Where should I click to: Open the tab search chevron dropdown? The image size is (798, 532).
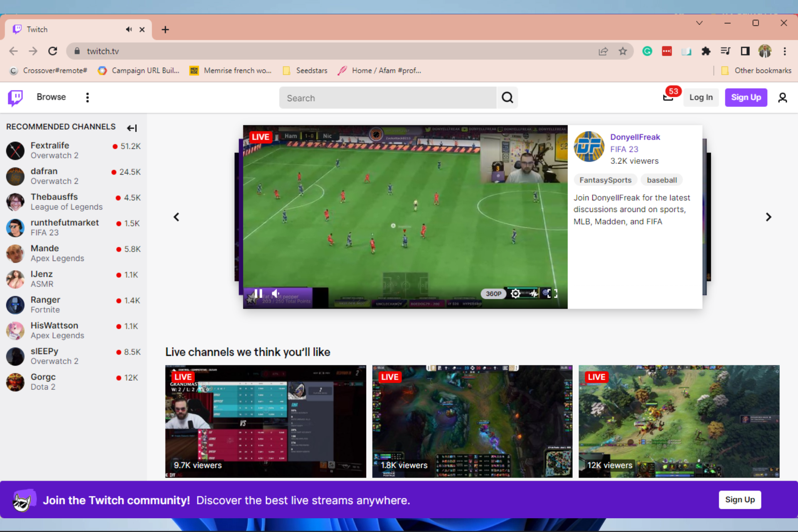click(x=699, y=23)
